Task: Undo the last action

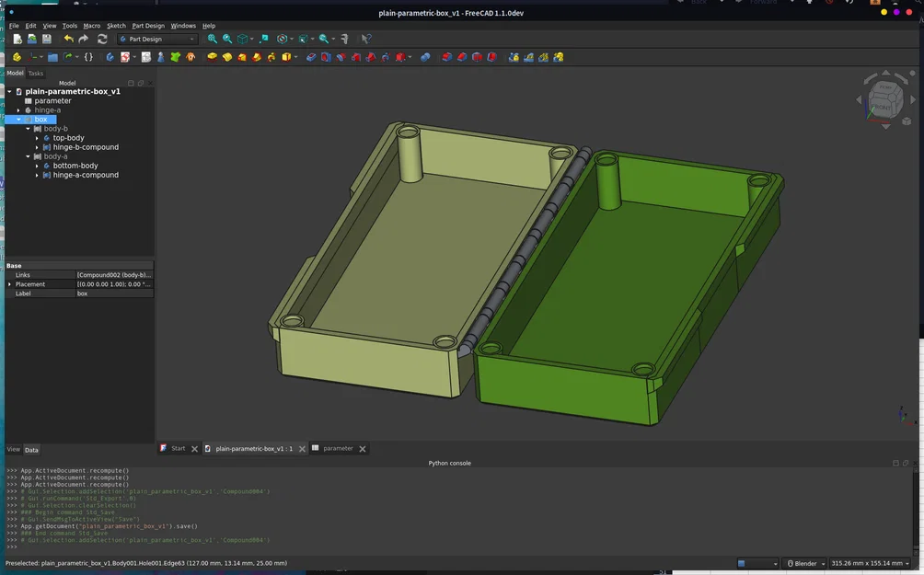Action: [68, 39]
